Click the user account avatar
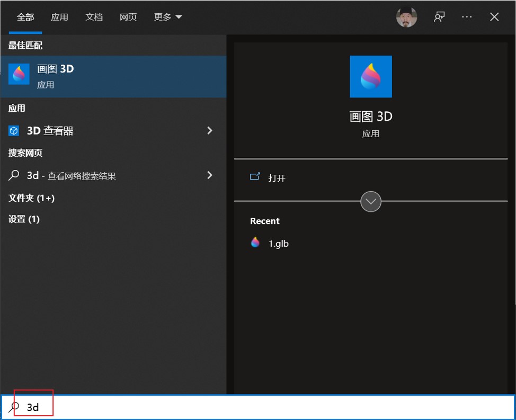This screenshot has height=420, width=516. 406,17
